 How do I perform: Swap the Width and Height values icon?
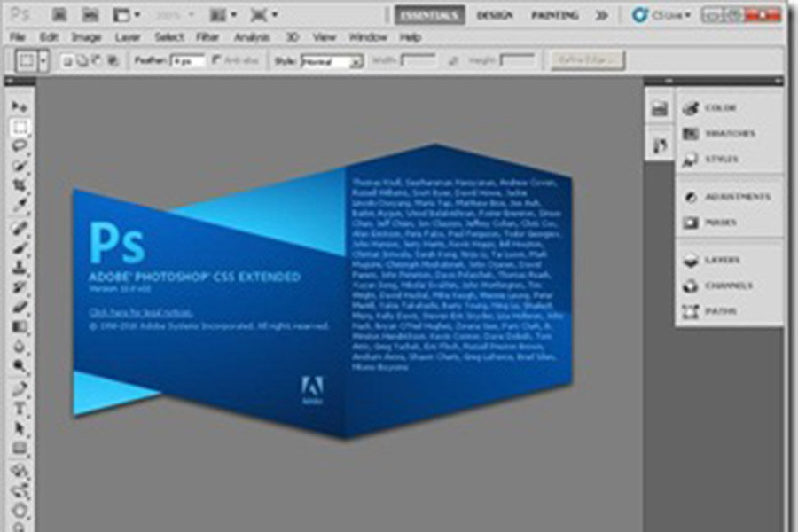click(x=452, y=61)
